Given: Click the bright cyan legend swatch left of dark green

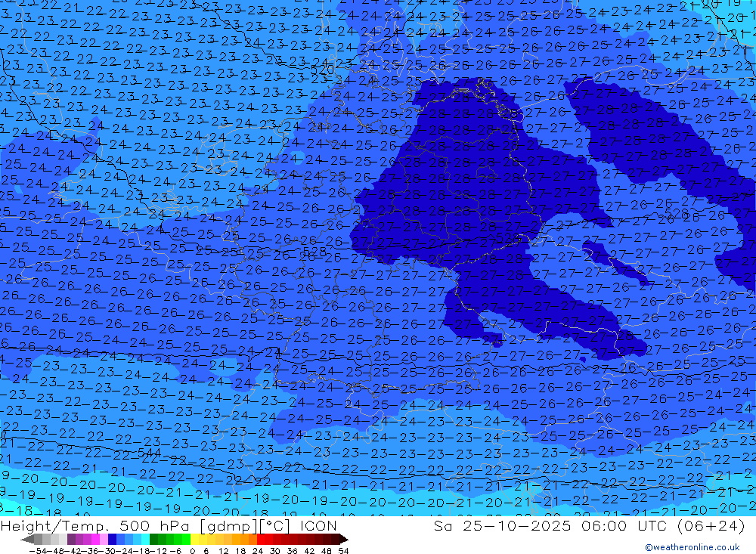Looking at the screenshot, I should (145, 539).
